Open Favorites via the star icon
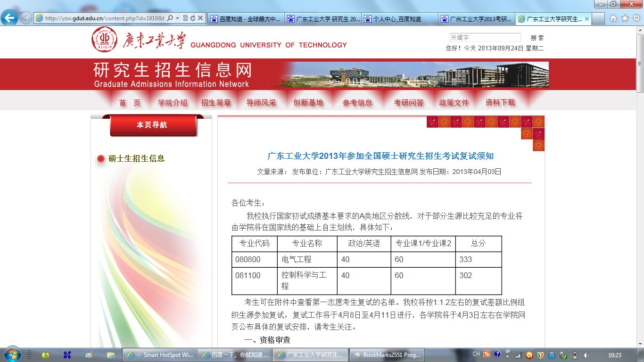The image size is (644, 362). (626, 18)
